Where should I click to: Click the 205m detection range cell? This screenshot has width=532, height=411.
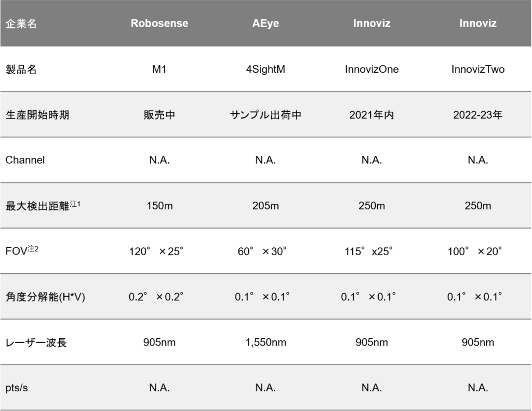pos(265,206)
